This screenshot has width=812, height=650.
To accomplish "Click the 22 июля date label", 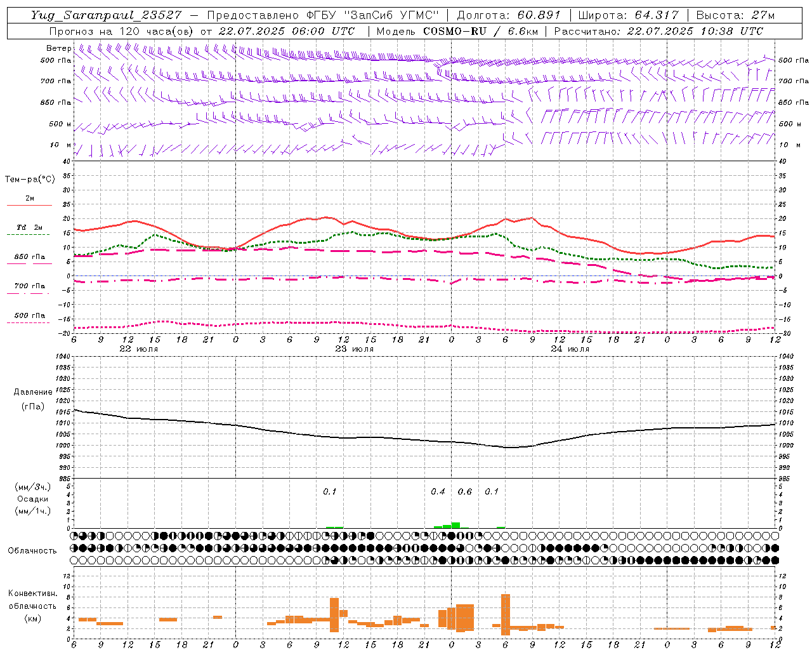I will [x=139, y=349].
